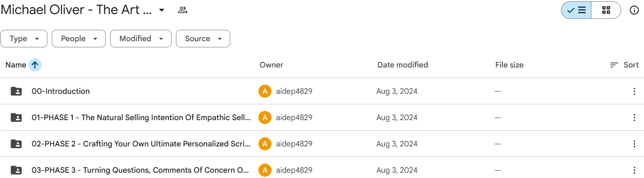Open the folder title dropdown arrow
Viewport: 644px width, 178px height.
[161, 10]
